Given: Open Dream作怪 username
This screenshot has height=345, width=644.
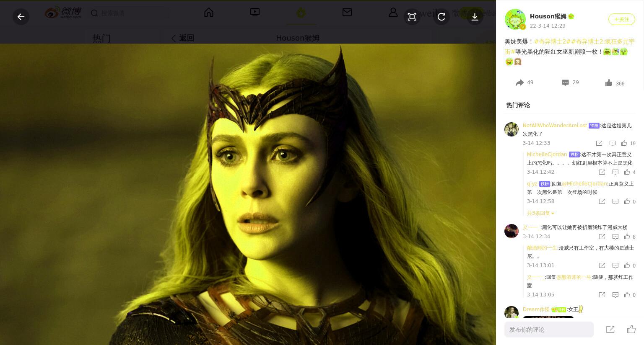Looking at the screenshot, I should pyautogui.click(x=536, y=309).
